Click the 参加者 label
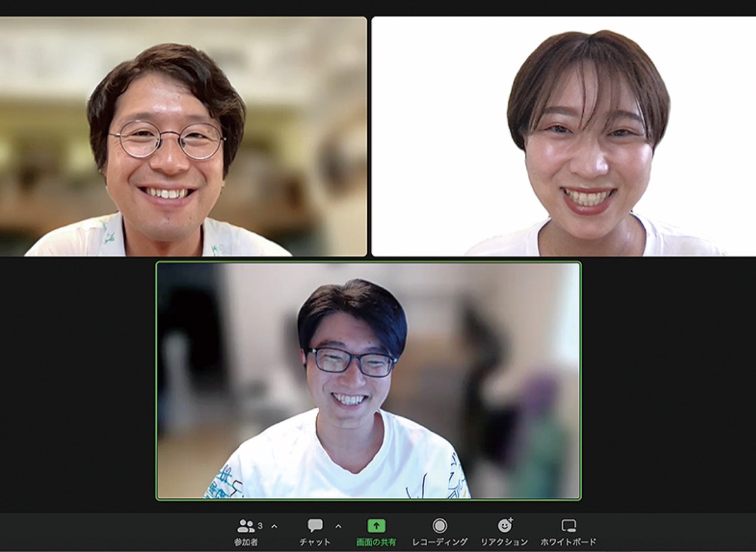The image size is (756, 552). 246,542
